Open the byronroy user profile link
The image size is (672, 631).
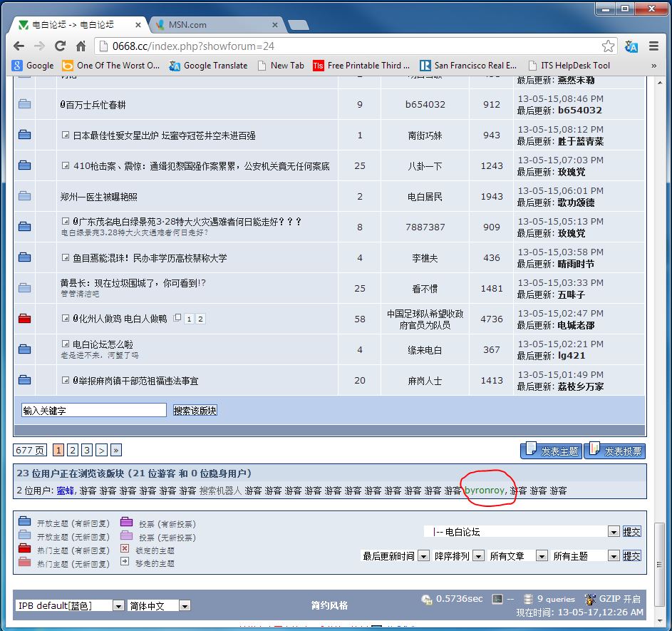click(484, 491)
